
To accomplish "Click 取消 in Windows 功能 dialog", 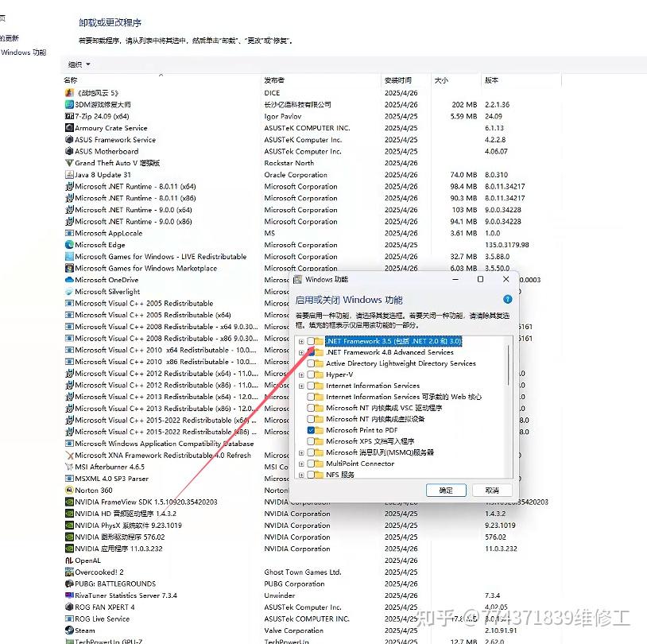I will 492,491.
